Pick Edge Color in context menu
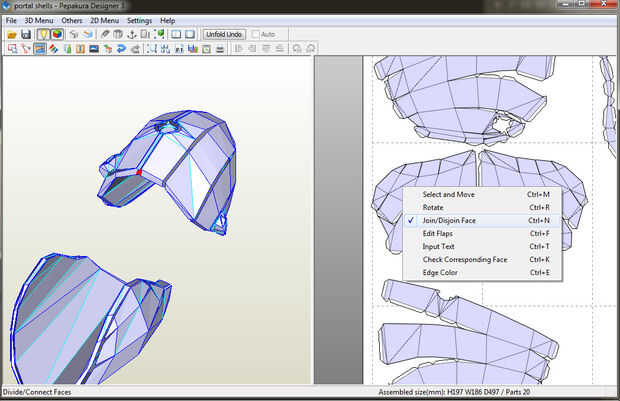This screenshot has height=401, width=620. point(441,272)
